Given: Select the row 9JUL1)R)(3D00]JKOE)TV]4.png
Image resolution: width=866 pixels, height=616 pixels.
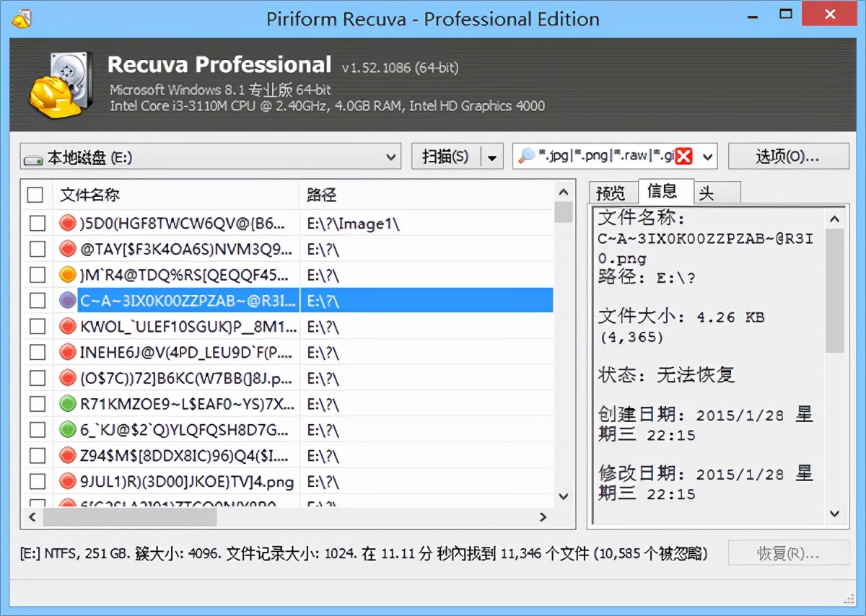Looking at the screenshot, I should pos(287,481).
